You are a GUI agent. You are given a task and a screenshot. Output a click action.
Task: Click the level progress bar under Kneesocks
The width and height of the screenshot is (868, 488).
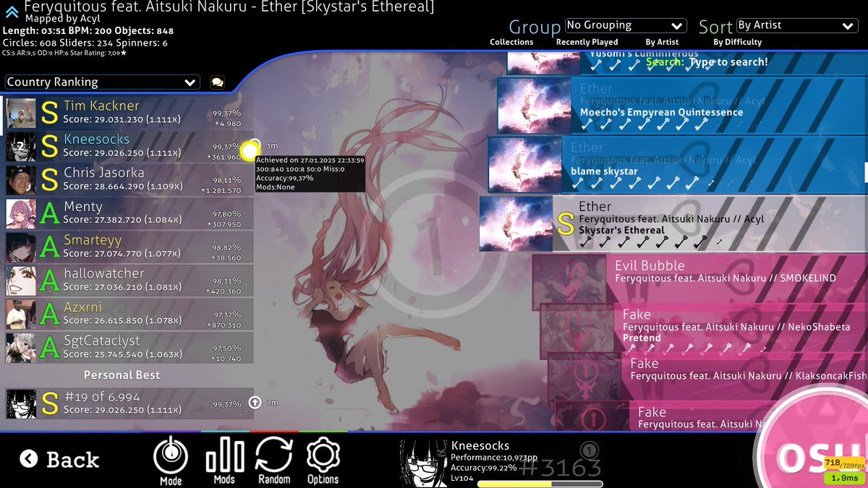(x=540, y=484)
